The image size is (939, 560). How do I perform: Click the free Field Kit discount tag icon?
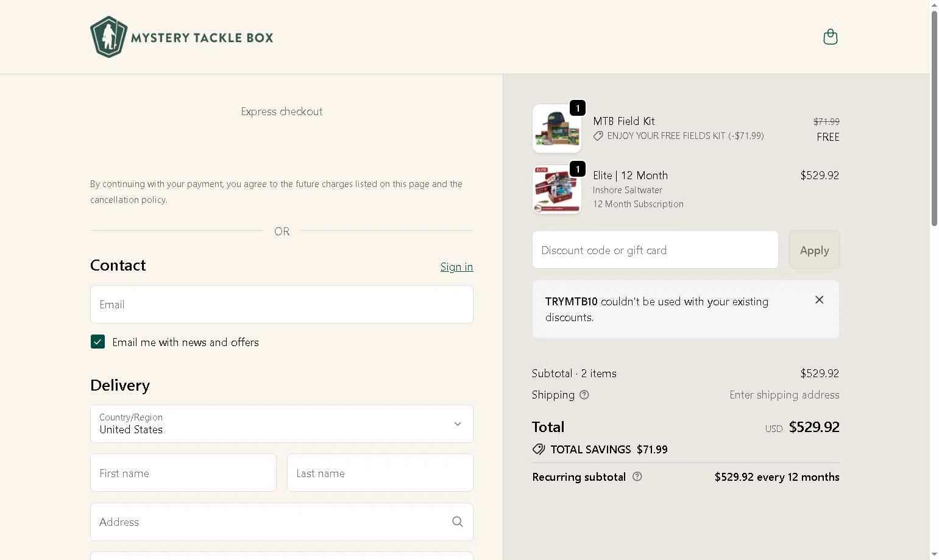(598, 136)
